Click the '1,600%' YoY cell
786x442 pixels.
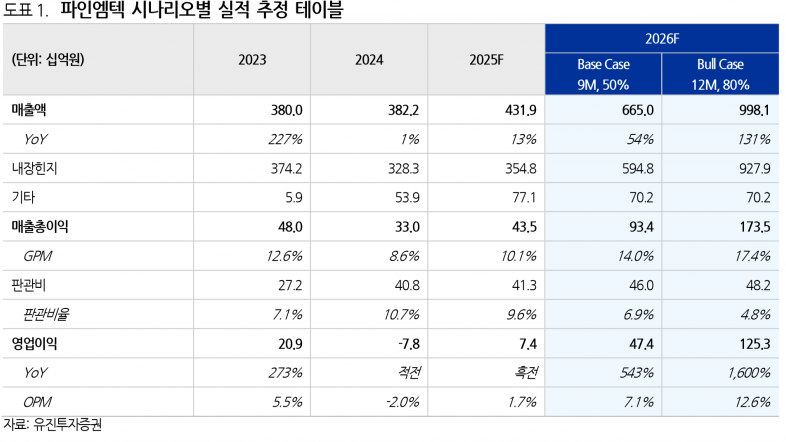(x=749, y=373)
